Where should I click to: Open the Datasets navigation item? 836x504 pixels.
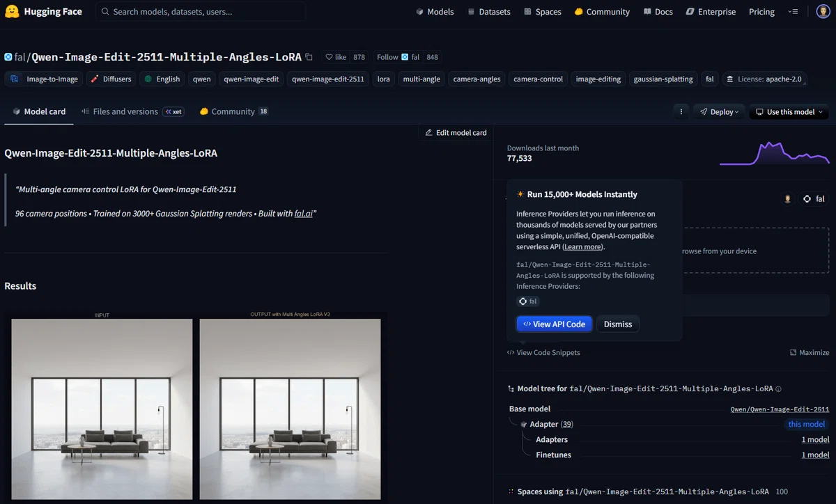[489, 12]
